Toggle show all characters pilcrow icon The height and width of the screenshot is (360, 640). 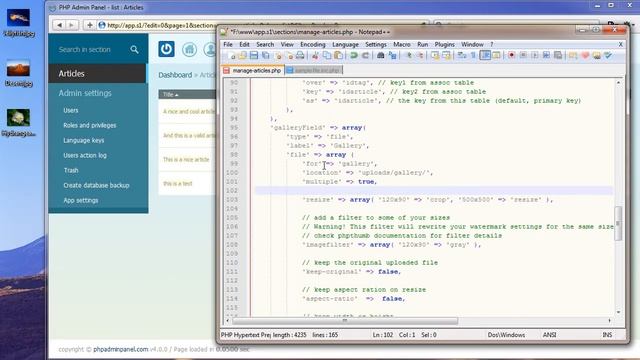(473, 56)
